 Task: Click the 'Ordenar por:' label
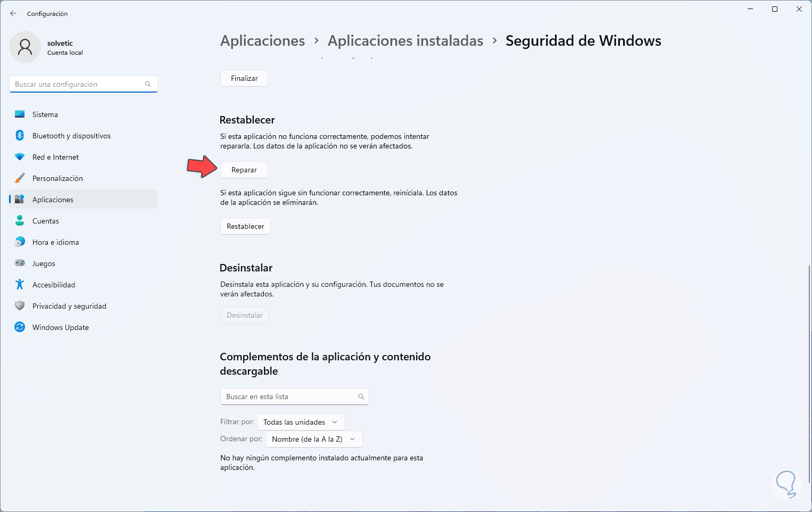click(242, 439)
